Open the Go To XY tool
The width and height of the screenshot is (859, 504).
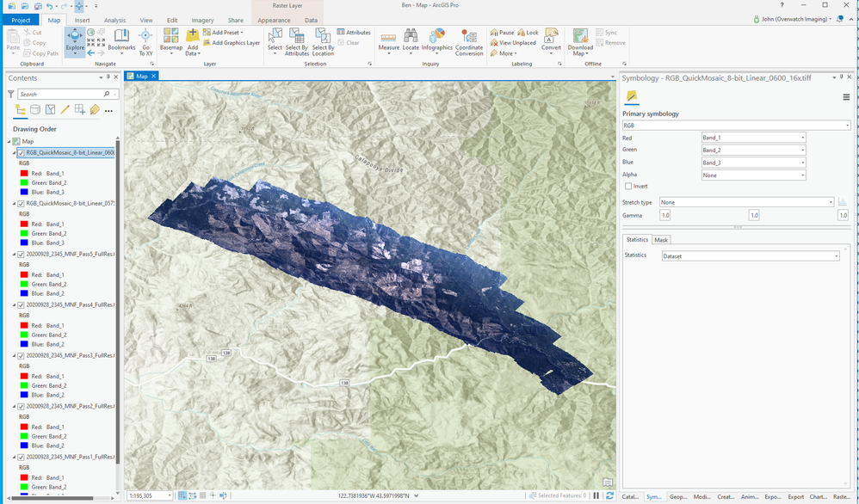pos(145,42)
